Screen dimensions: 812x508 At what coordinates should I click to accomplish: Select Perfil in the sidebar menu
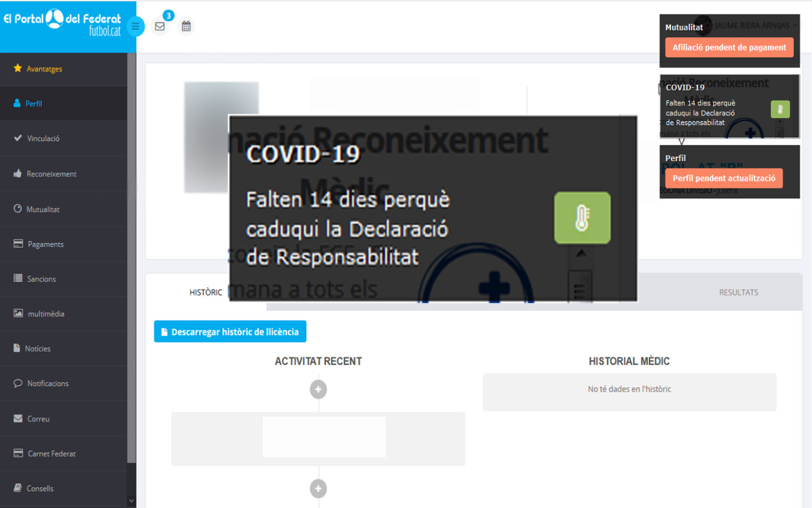34,103
